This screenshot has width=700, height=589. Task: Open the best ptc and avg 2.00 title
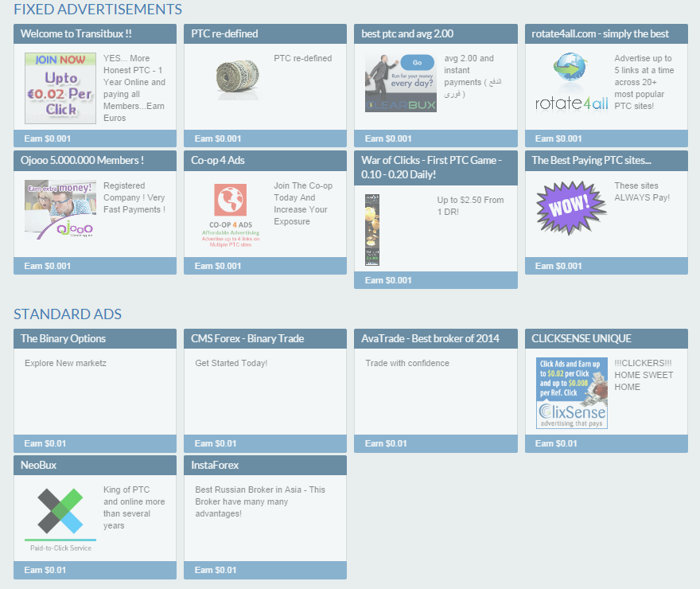pyautogui.click(x=407, y=34)
